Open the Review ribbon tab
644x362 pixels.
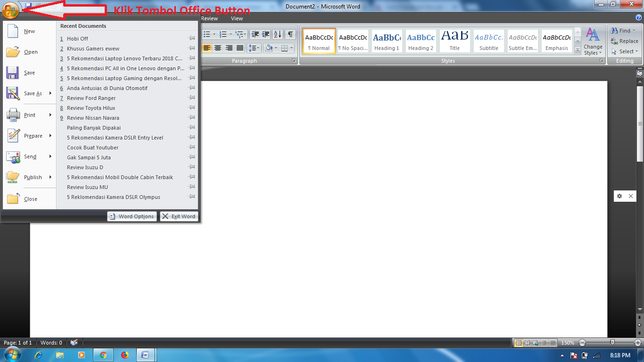[x=209, y=18]
